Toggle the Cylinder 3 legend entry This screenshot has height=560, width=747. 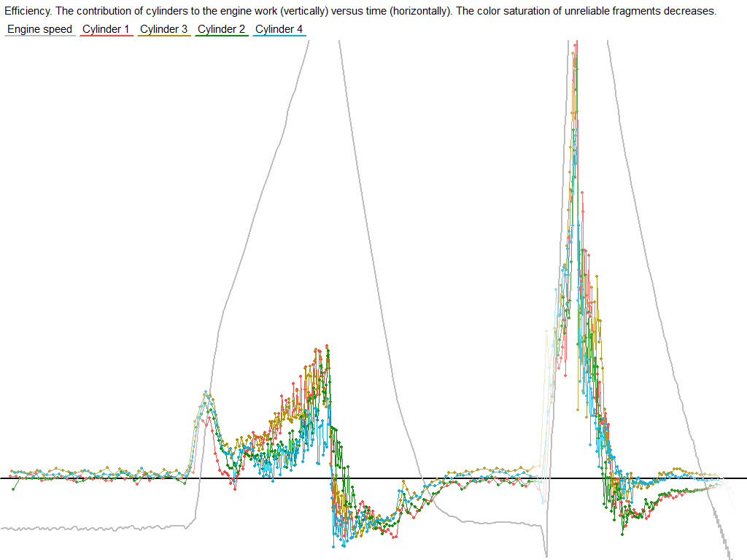click(163, 29)
